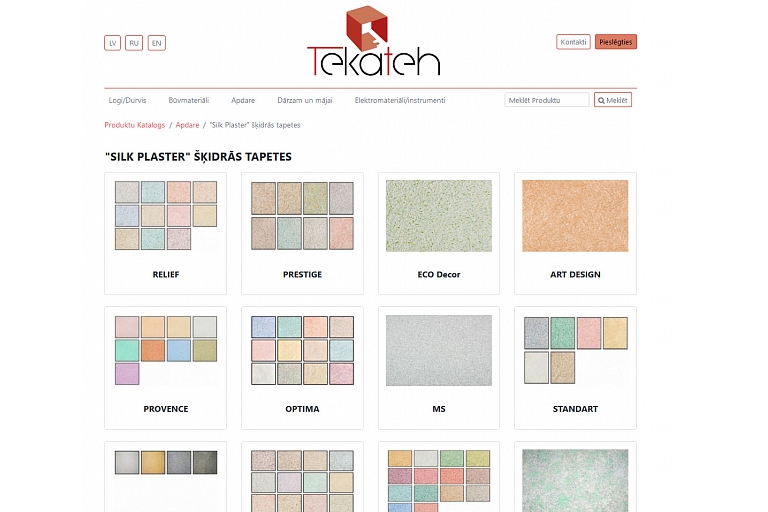Image resolution: width=768 pixels, height=512 pixels.
Task: Open the Logi/Durvis menu
Action: 127,100
